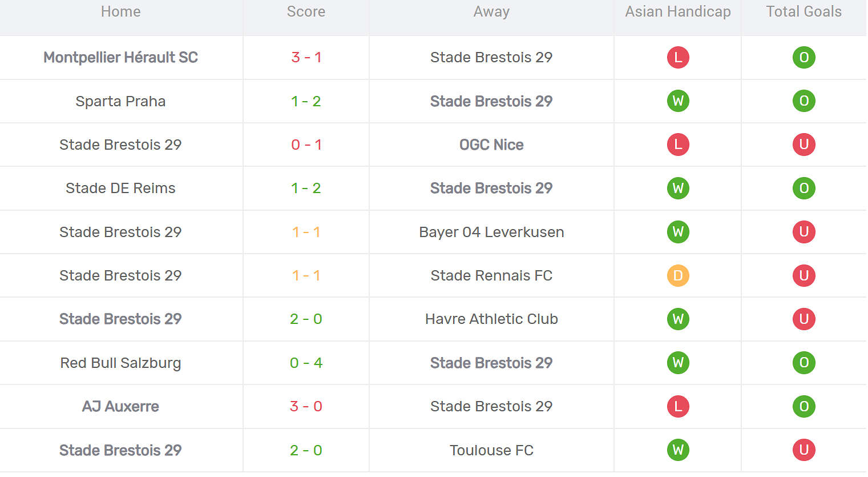The height and width of the screenshot is (477, 868).
Task: Open the Toulouse FC team link
Action: pyautogui.click(x=491, y=450)
